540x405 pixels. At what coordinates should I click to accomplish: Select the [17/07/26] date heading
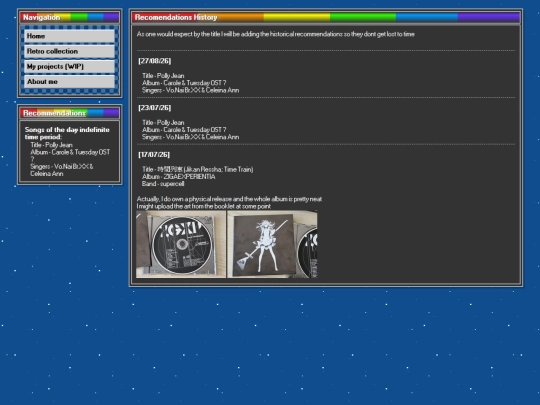coord(154,155)
